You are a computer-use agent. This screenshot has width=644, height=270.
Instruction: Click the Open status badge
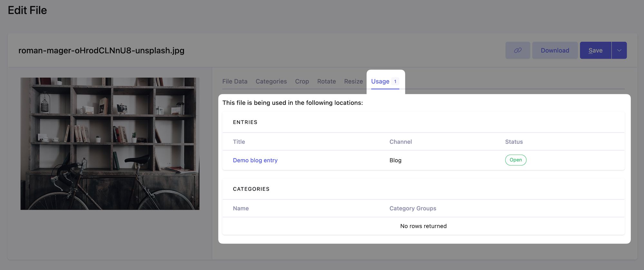click(515, 160)
